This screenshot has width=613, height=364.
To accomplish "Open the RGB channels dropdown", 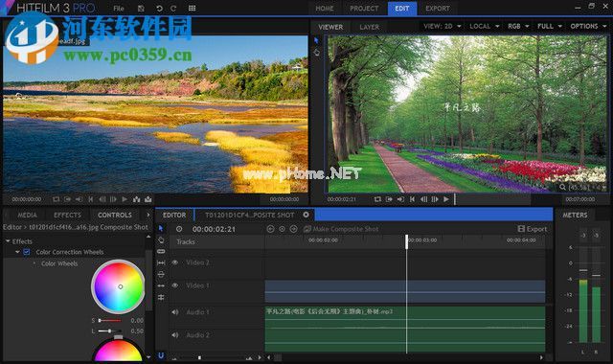I will click(x=518, y=26).
